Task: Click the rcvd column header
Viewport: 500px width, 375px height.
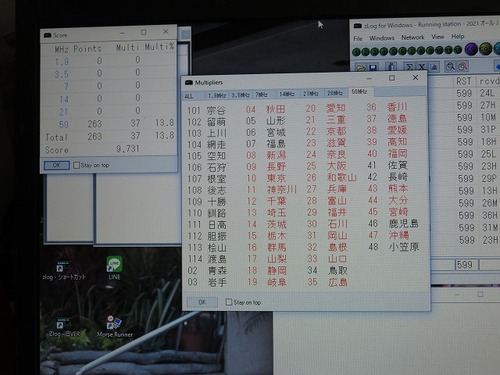Action: 489,81
